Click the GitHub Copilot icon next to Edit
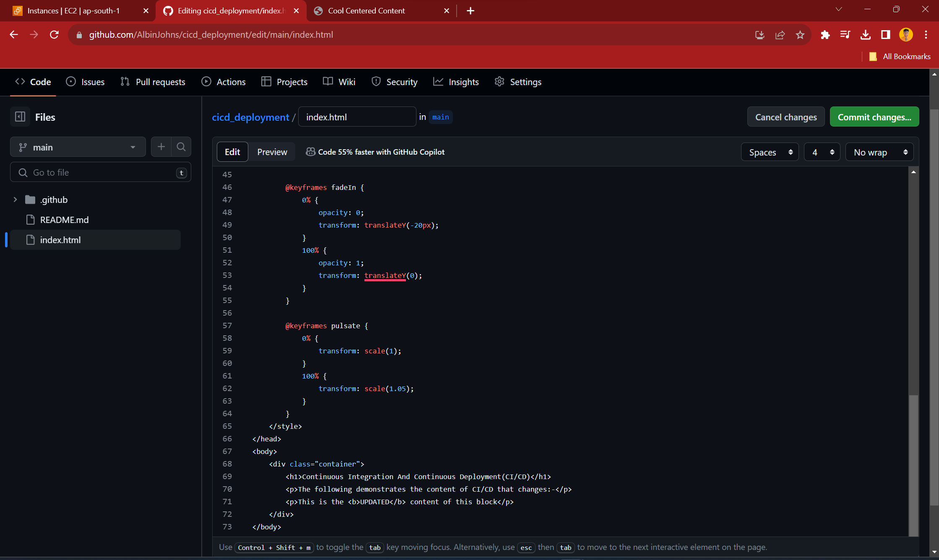This screenshot has height=560, width=939. [310, 152]
